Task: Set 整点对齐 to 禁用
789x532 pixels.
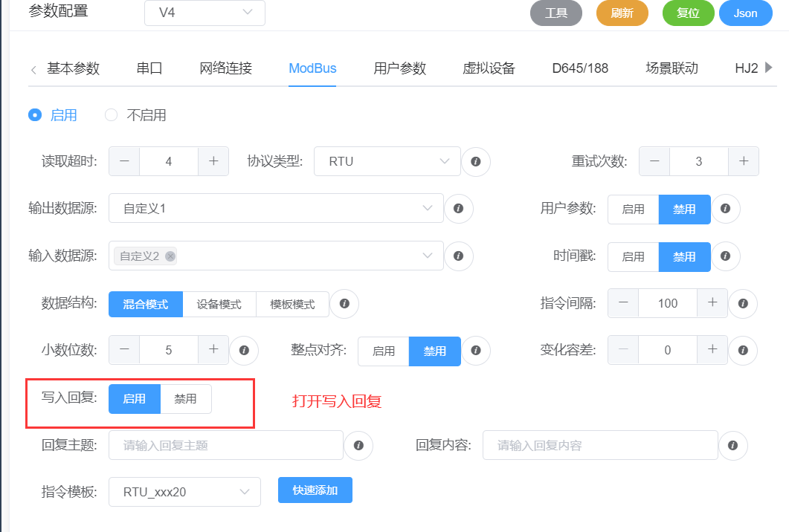Action: 435,351
